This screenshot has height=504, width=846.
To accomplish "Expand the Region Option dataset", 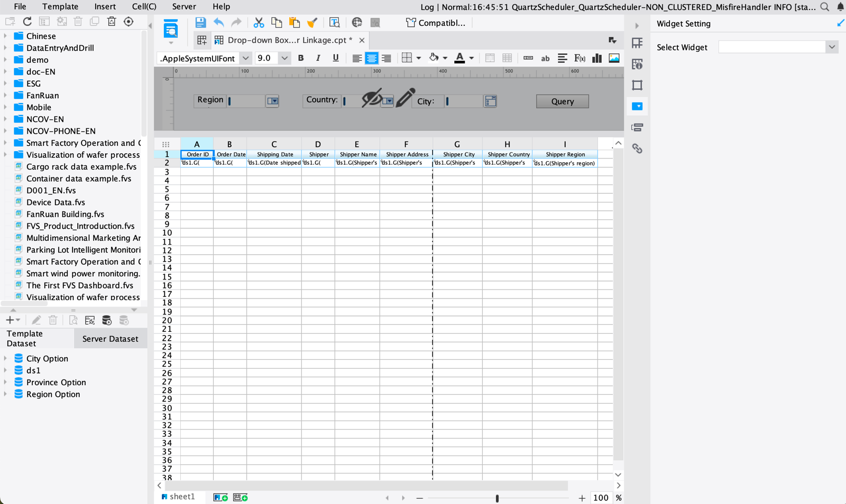I will tap(5, 394).
